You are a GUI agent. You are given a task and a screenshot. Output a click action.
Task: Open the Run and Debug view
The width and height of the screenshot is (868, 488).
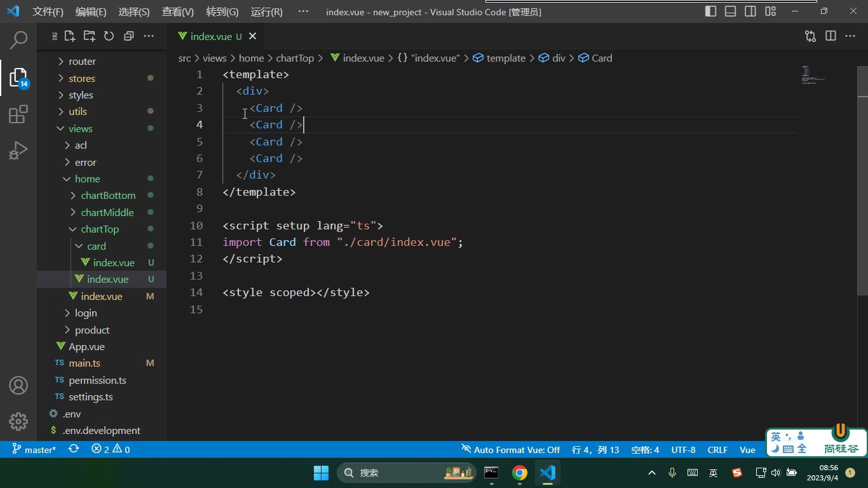pyautogui.click(x=18, y=151)
